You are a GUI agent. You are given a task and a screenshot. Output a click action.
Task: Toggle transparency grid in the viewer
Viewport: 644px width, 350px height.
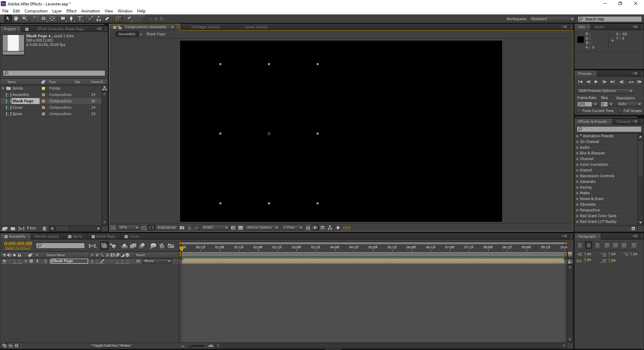click(x=240, y=228)
